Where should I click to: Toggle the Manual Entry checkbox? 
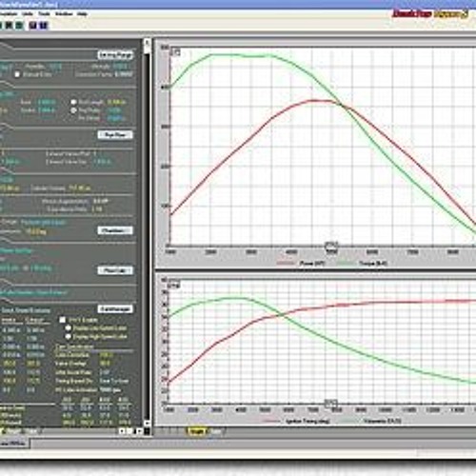(17, 74)
